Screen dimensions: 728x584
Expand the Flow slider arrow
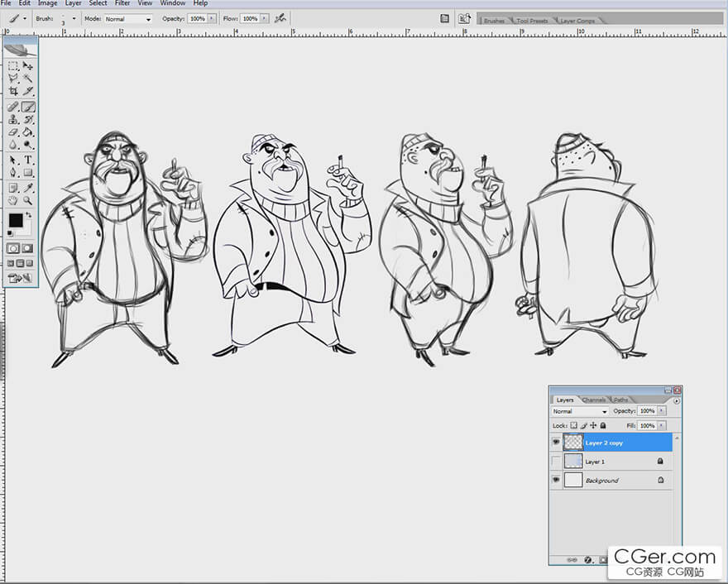266,18
